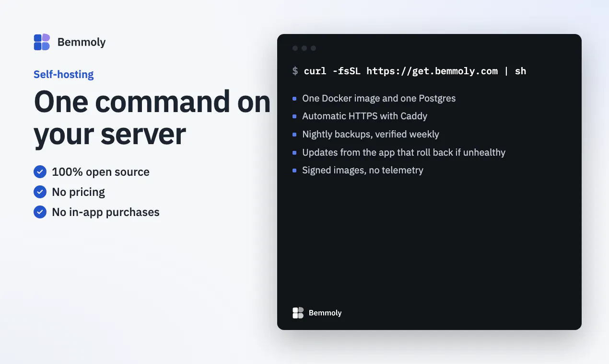Select the "100% open source" text
The width and height of the screenshot is (609, 364).
pyautogui.click(x=101, y=172)
